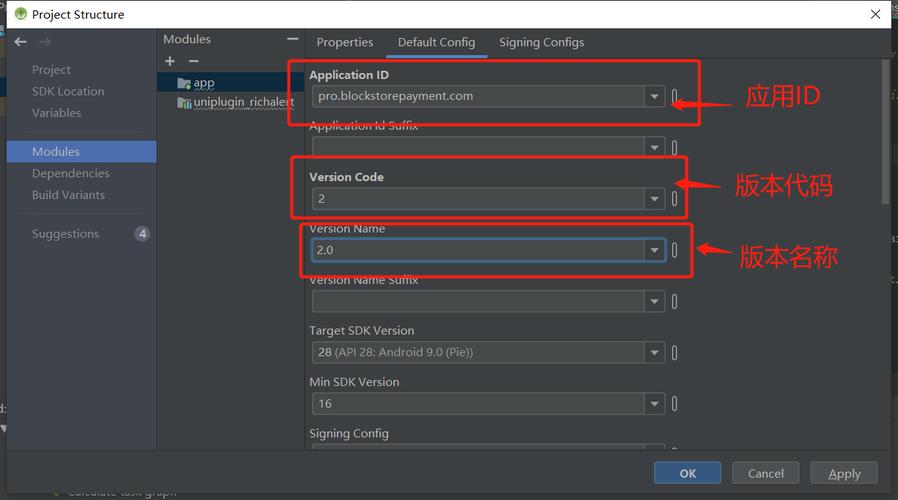Click the variable binding icon beside Version Name

[x=675, y=250]
